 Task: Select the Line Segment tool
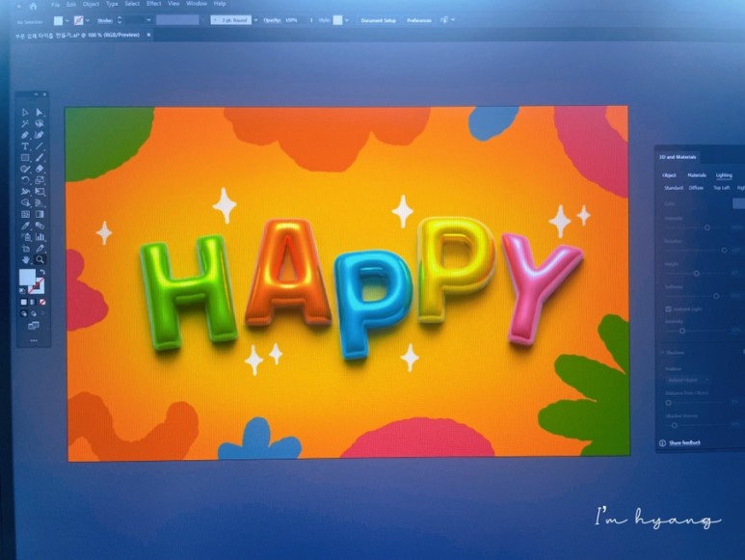point(40,147)
